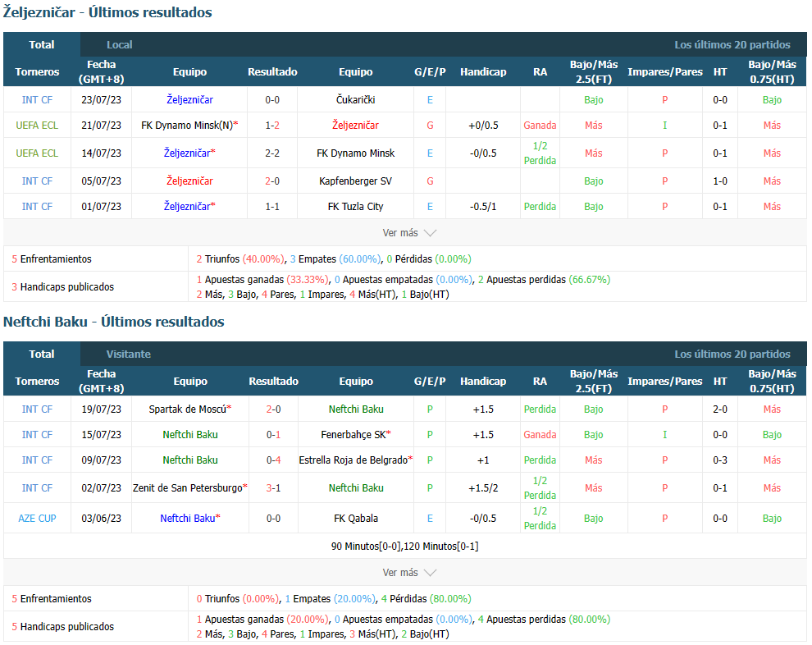
Task: Switch to the Local tab for Željezničar
Action: (x=119, y=44)
